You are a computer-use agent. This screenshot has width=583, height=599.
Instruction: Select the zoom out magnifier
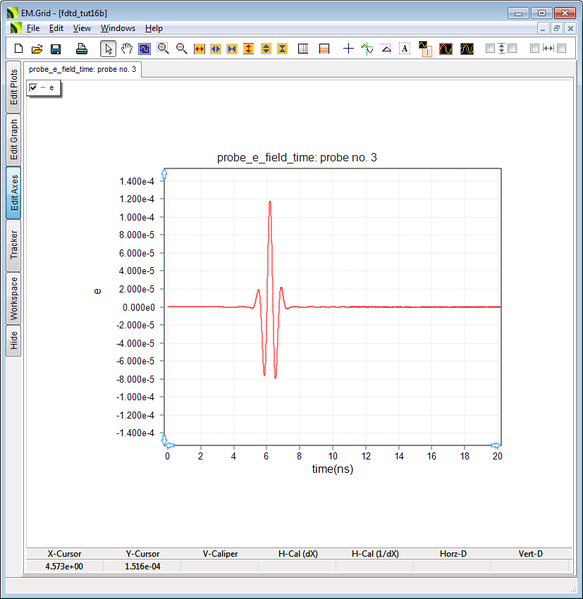point(181,49)
